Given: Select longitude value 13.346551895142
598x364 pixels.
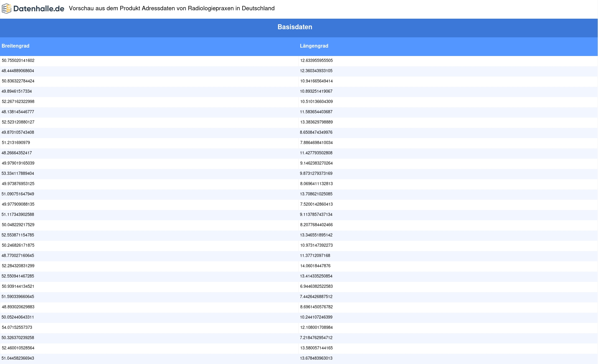Looking at the screenshot, I should [x=316, y=235].
